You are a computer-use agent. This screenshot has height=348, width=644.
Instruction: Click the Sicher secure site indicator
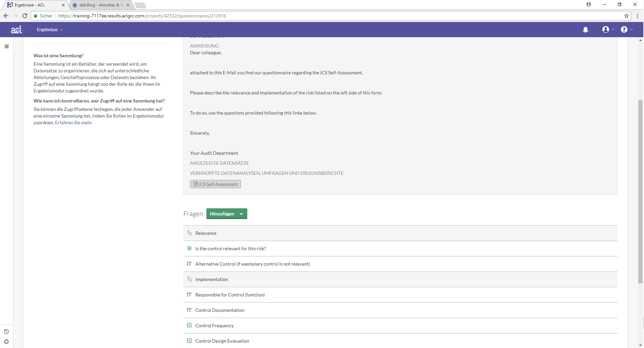43,16
